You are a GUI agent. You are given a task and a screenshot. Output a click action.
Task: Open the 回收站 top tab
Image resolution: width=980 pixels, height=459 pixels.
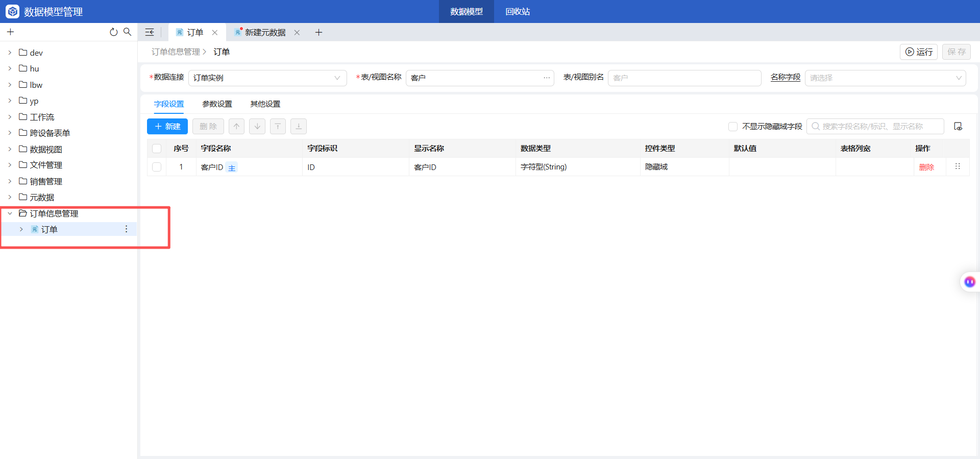click(518, 11)
